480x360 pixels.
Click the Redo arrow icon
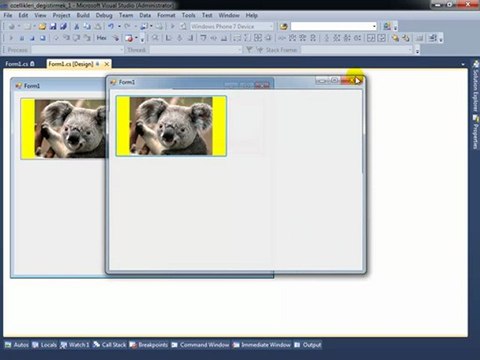tap(127, 26)
